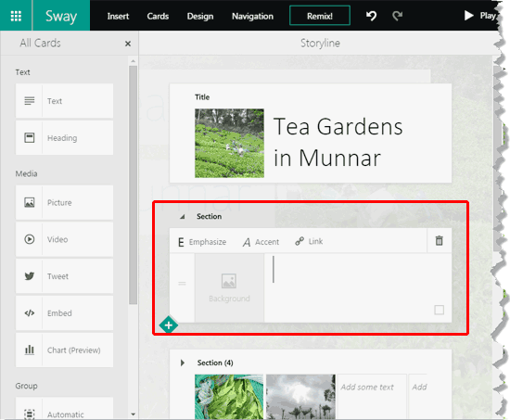Select the tea leaves thumbnail in Section (4)
The width and height of the screenshot is (510, 420).
(x=229, y=397)
